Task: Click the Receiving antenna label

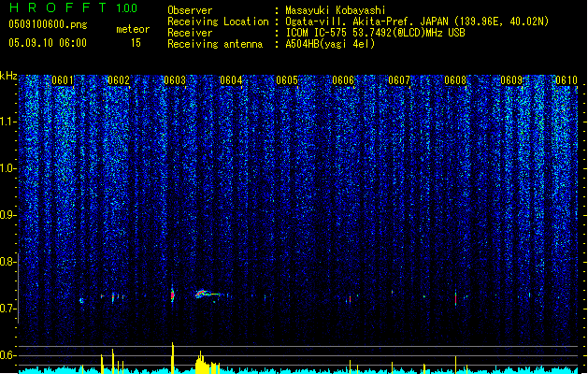Action: 215,44
